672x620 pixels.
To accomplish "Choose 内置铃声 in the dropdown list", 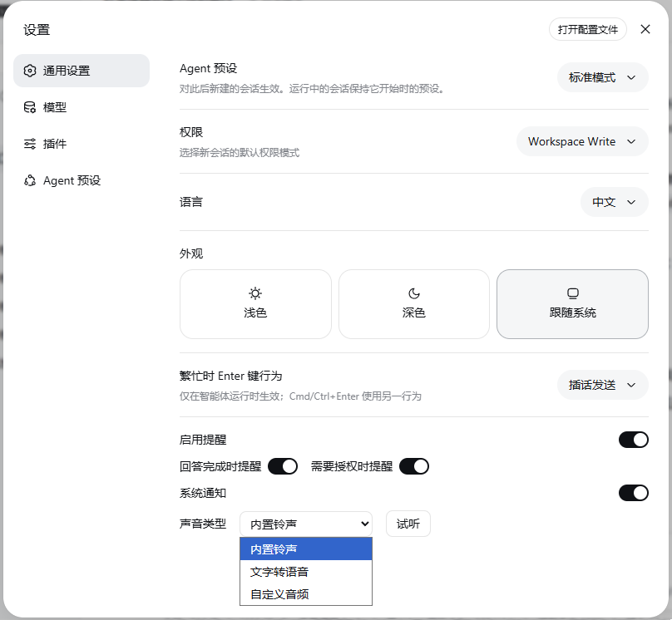I will tap(306, 549).
